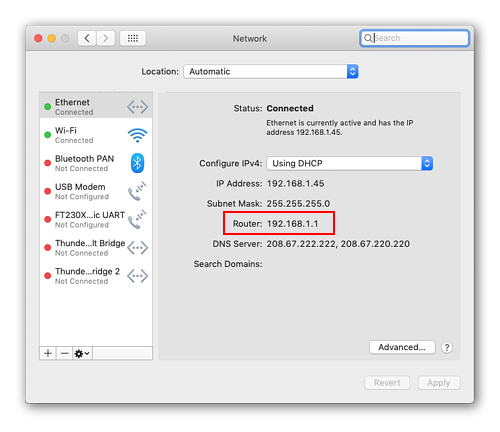Select Ethernet in the service list

(96, 107)
